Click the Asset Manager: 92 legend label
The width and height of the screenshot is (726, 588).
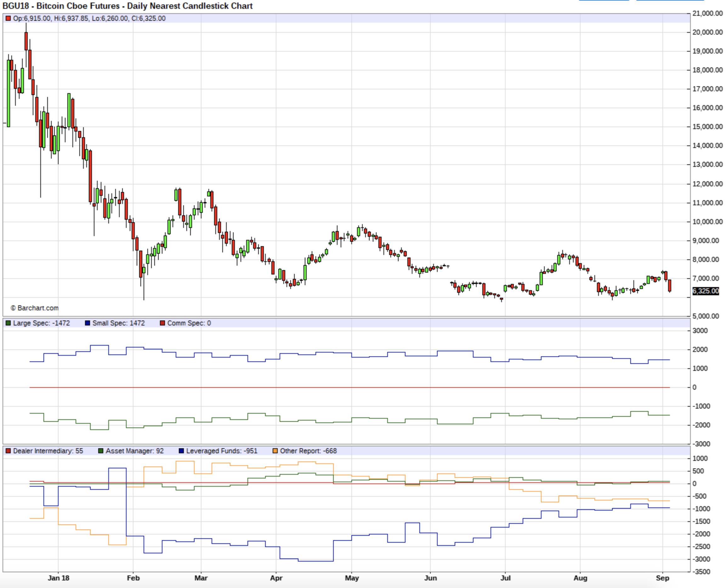pos(134,451)
